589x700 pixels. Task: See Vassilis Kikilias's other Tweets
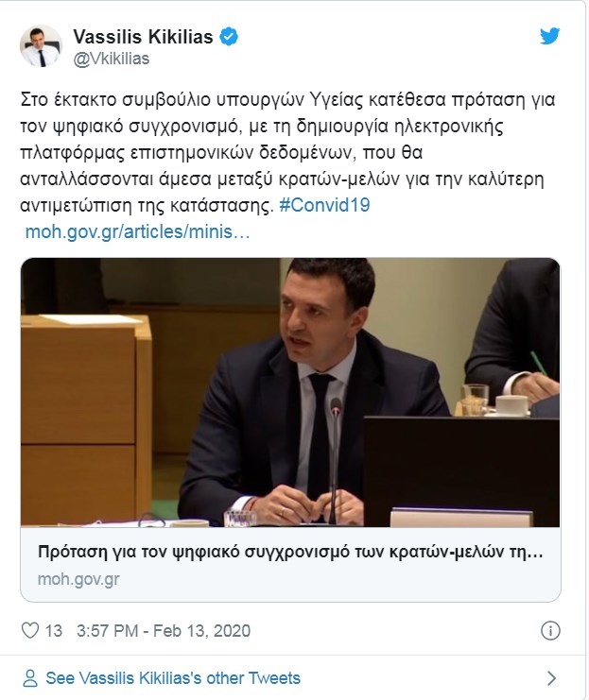[173, 678]
